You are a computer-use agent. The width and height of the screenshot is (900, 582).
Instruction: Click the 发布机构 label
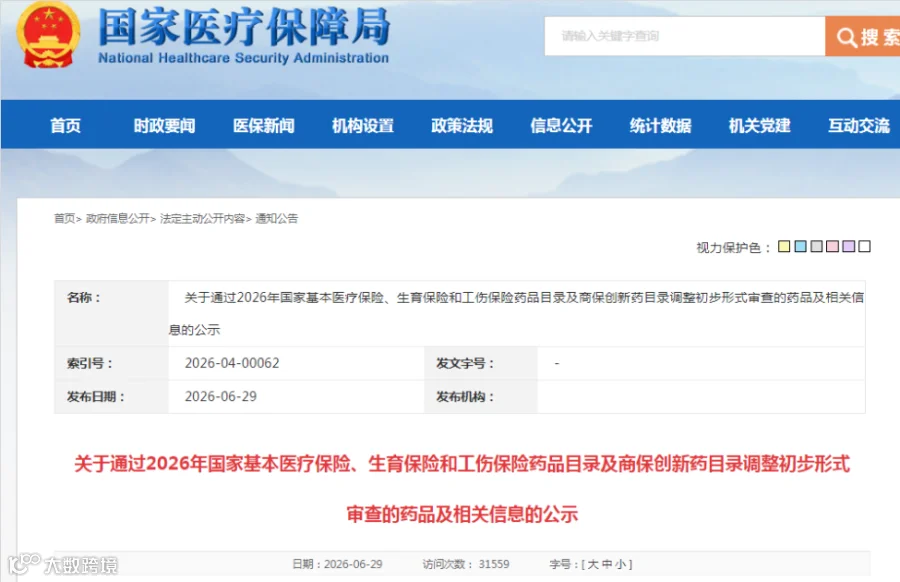(465, 397)
